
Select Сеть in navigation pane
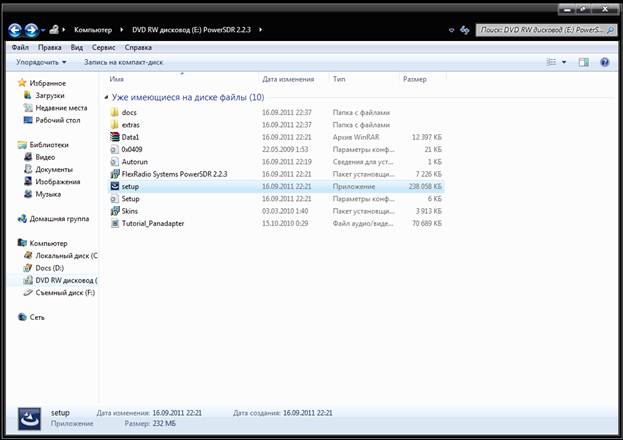[x=31, y=317]
